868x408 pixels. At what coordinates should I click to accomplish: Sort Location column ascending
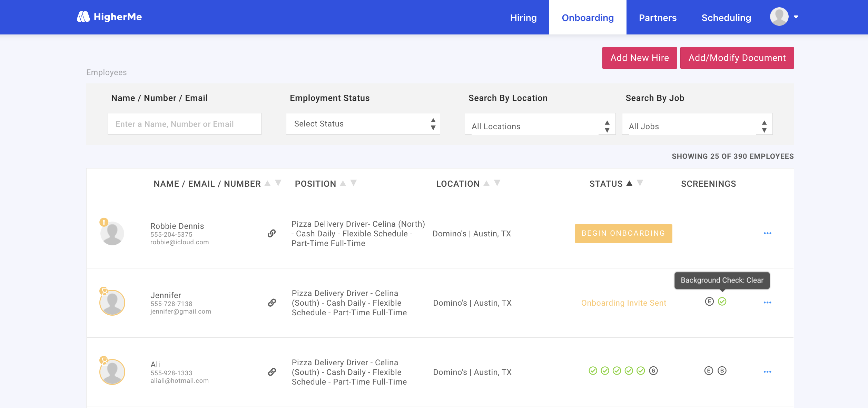(486, 183)
